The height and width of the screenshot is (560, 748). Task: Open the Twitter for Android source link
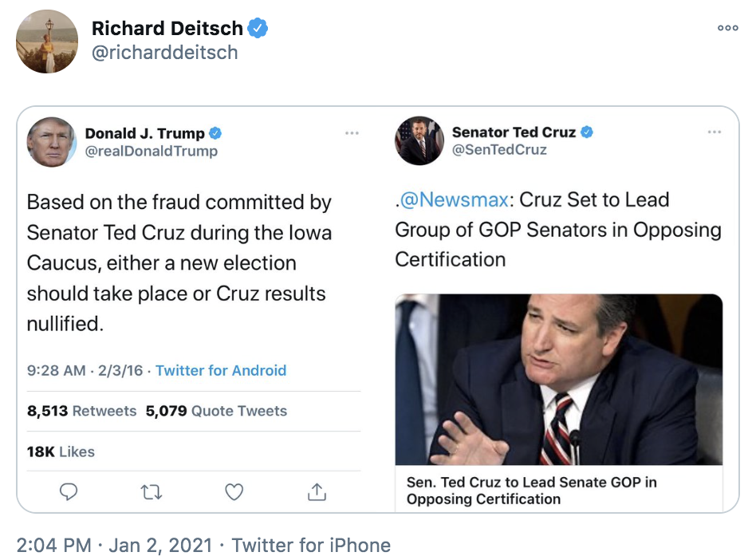(221, 370)
